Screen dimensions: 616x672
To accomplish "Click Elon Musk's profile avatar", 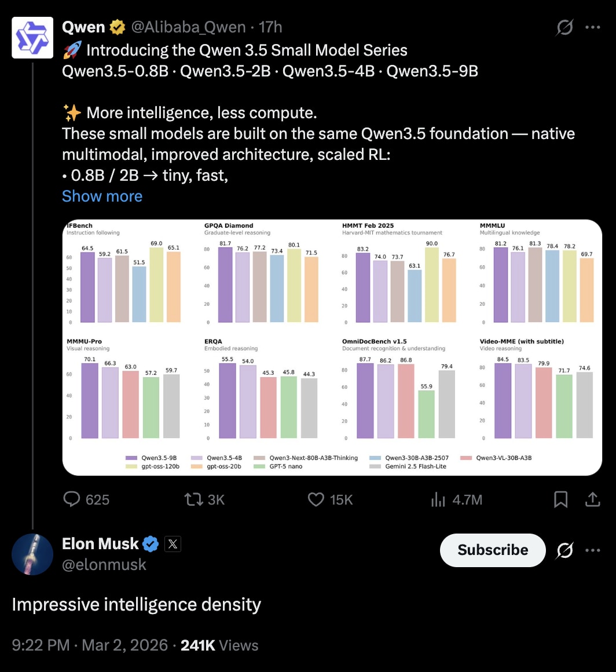I will point(32,554).
